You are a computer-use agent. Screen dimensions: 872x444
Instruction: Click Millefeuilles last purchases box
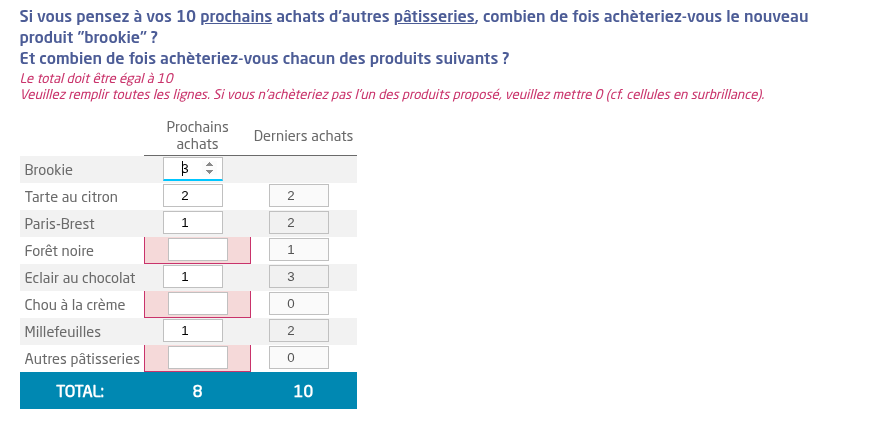pyautogui.click(x=299, y=331)
